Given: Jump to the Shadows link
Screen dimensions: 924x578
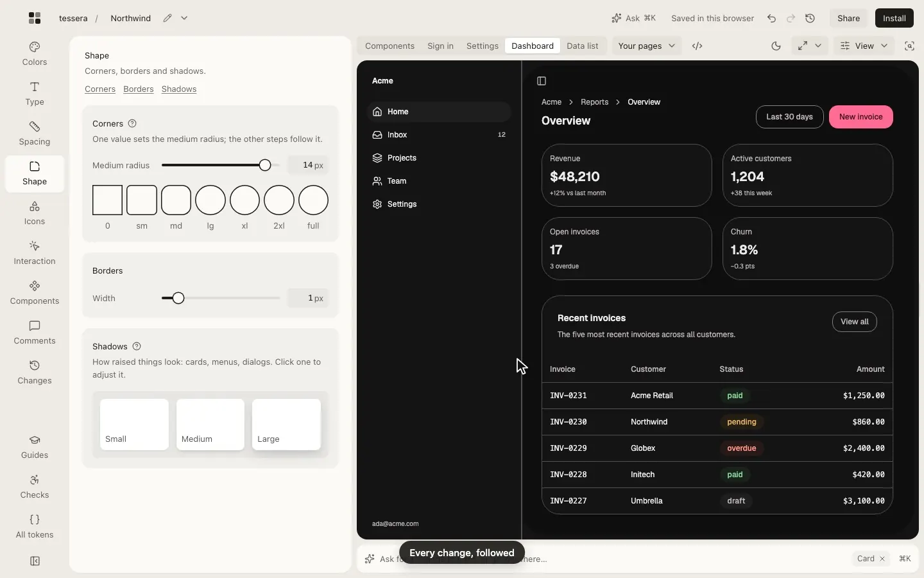Looking at the screenshot, I should pos(179,89).
